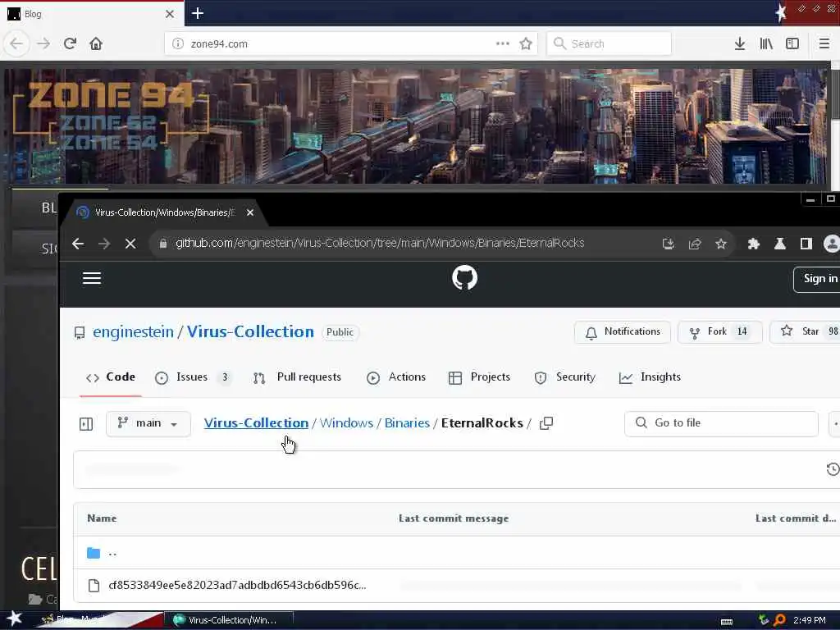The image size is (840, 630).
Task: Click Chrome back arrow on GitHub window
Action: point(78,244)
